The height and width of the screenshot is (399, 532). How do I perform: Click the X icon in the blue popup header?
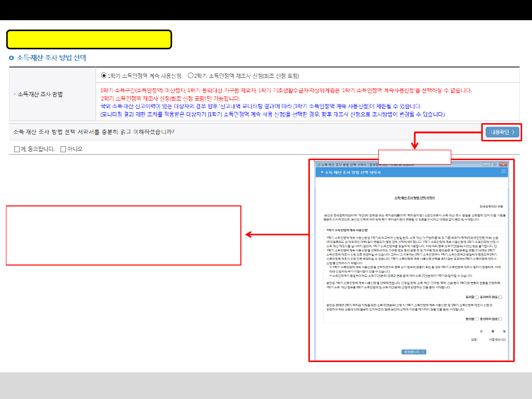503,171
